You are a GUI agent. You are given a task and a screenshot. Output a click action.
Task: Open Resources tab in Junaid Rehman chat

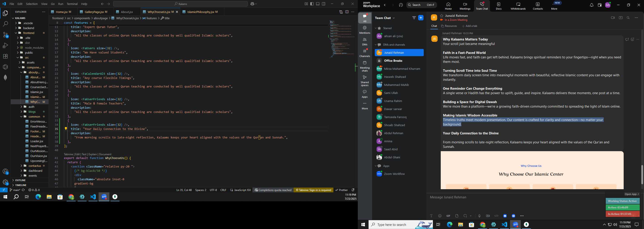449,26
